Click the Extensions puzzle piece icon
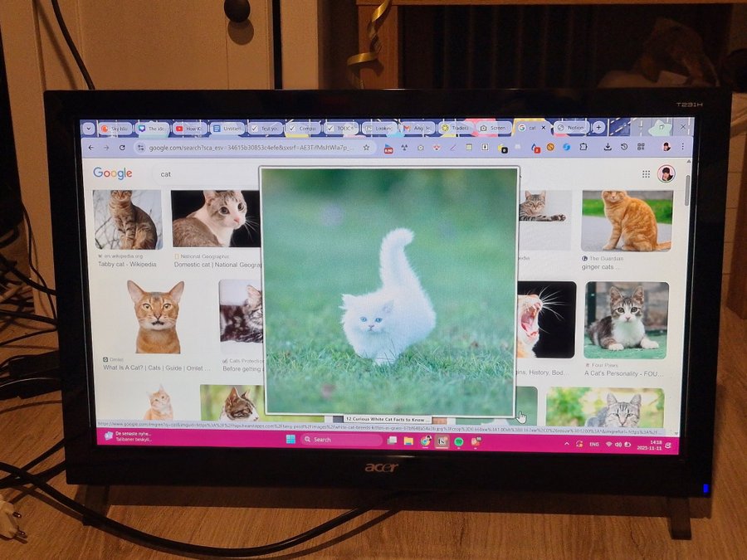 tap(583, 148)
